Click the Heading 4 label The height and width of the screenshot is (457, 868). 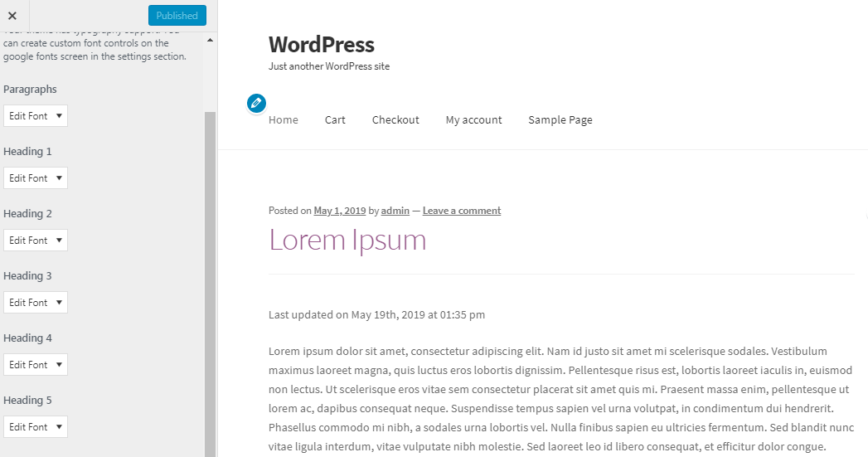pos(27,338)
